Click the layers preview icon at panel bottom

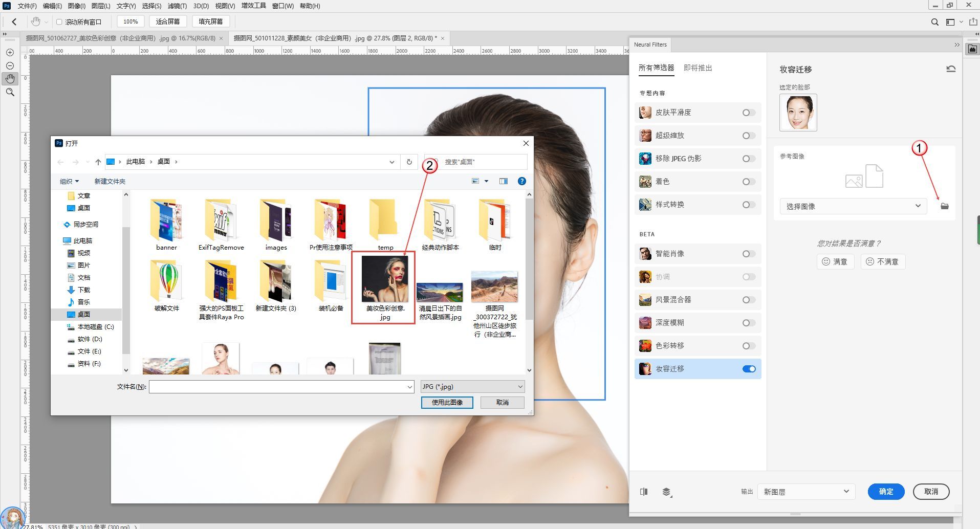tap(666, 492)
